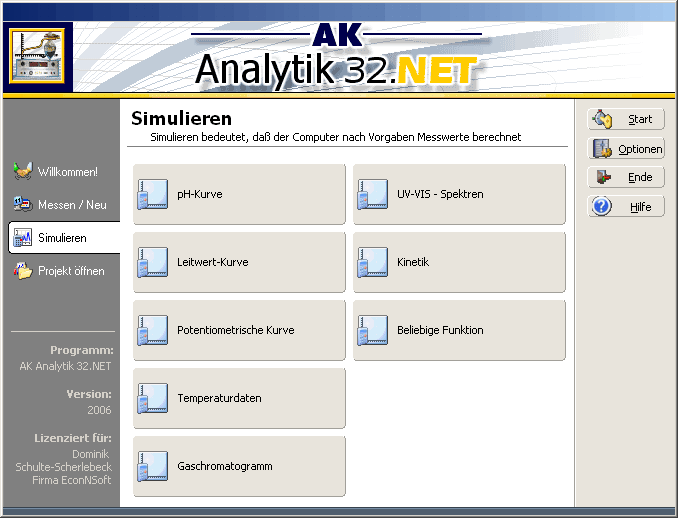
Task: Start the Potentiometrische Kurve simulation
Action: pyautogui.click(x=239, y=330)
